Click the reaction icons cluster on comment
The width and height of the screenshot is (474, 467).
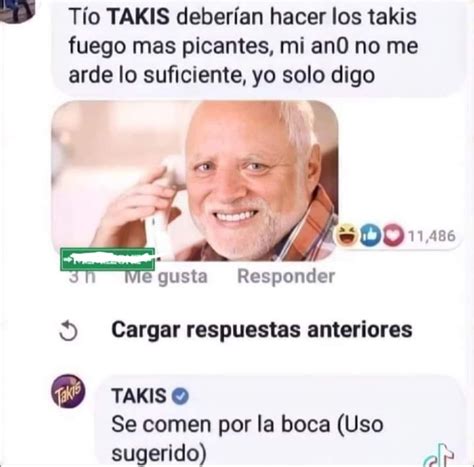tap(370, 236)
